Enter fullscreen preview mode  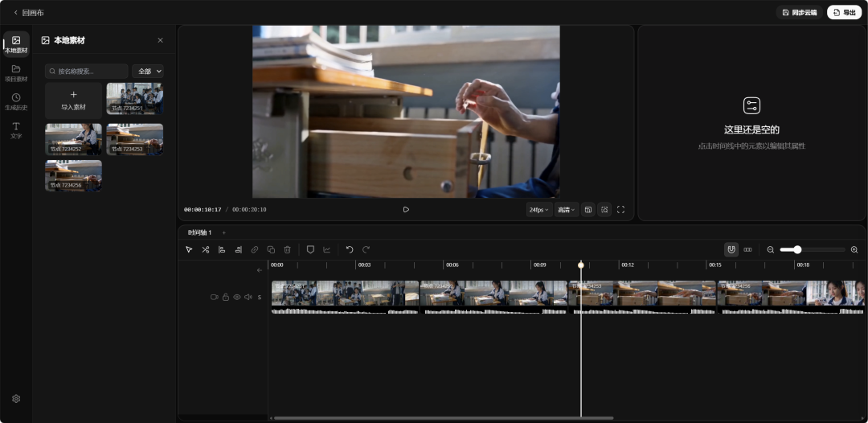coord(620,210)
